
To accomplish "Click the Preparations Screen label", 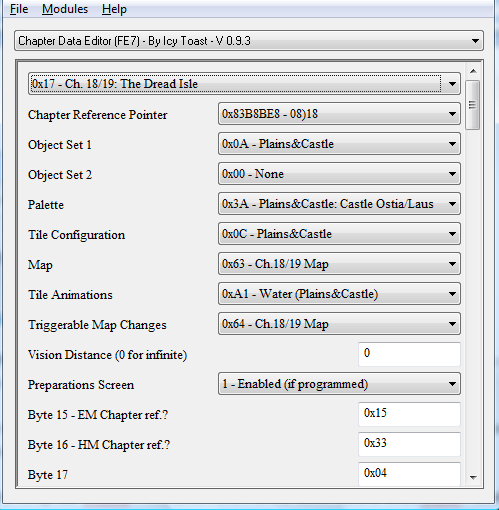I will [81, 385].
